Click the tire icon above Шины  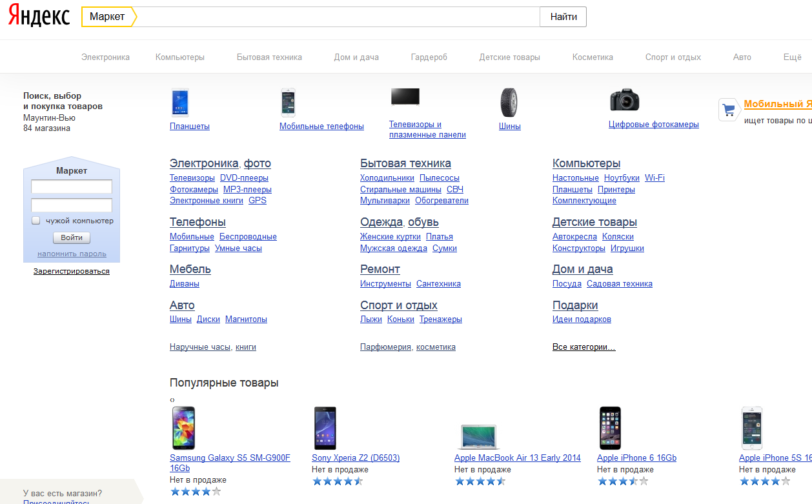(509, 103)
